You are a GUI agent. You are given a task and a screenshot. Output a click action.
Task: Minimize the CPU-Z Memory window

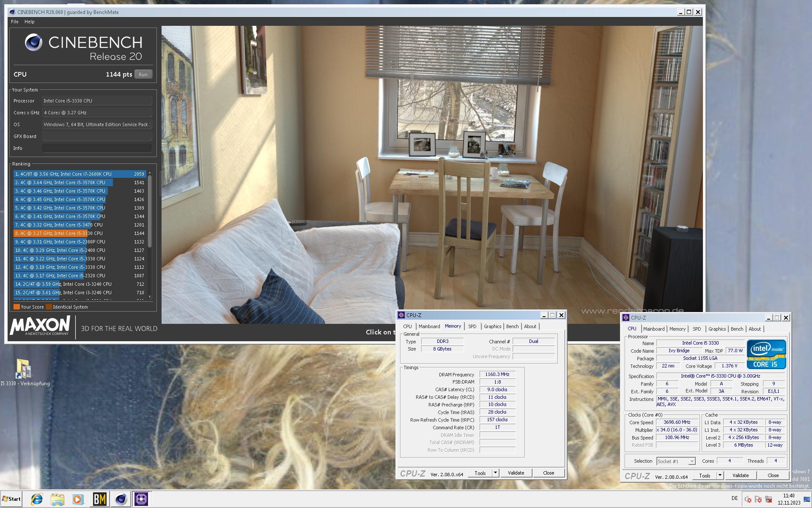click(x=544, y=315)
